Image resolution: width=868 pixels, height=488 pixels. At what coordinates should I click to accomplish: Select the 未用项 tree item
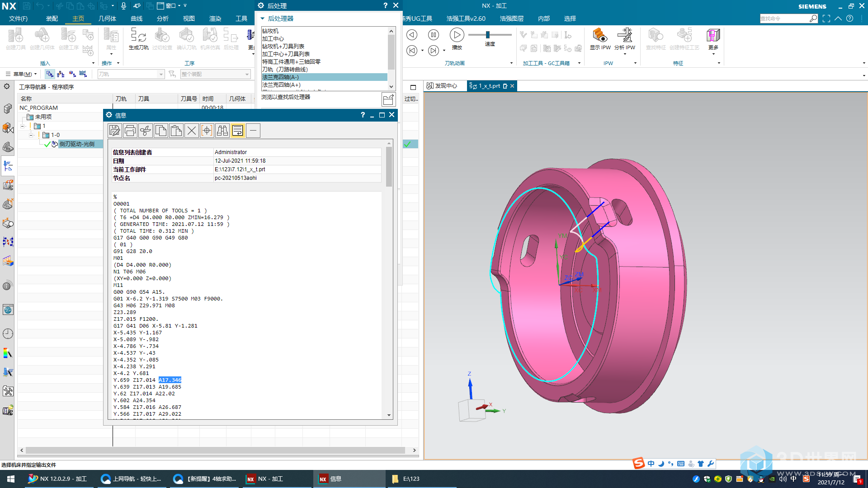coord(43,117)
